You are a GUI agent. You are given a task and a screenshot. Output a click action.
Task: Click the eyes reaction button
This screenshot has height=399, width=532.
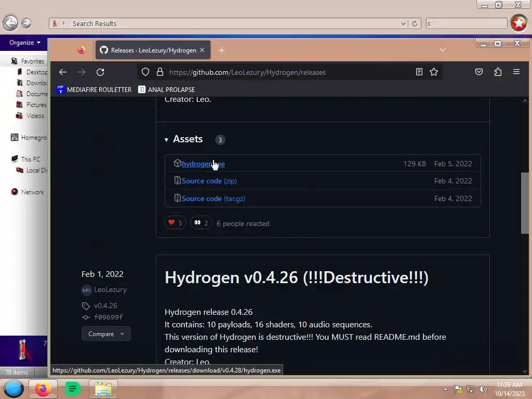tap(201, 223)
